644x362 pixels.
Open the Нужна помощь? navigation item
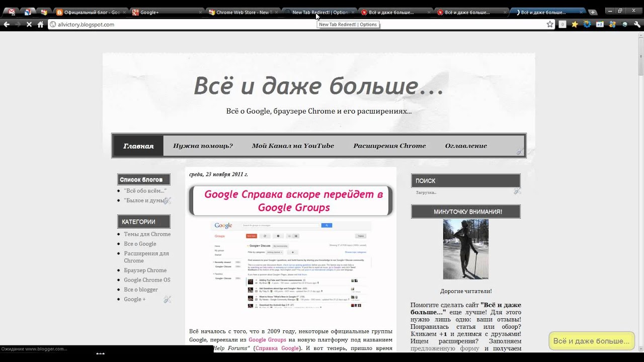pos(203,146)
